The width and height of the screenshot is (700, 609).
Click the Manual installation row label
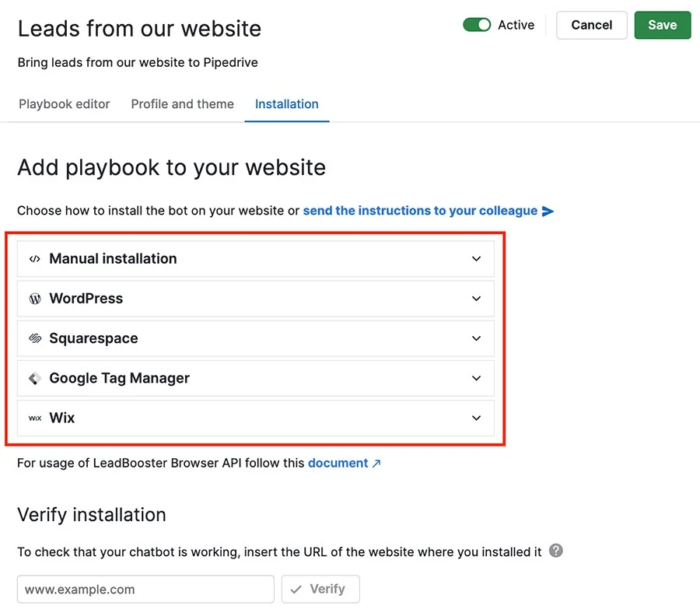tap(113, 259)
